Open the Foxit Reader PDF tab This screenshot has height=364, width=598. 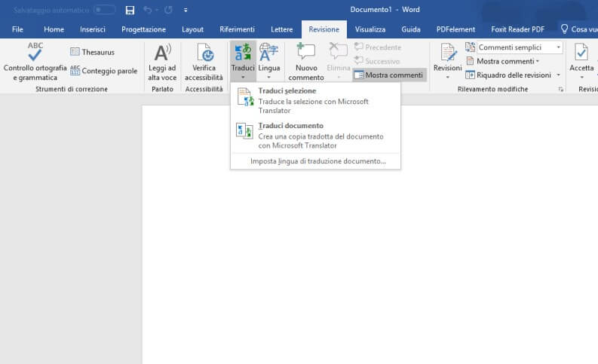coord(517,29)
